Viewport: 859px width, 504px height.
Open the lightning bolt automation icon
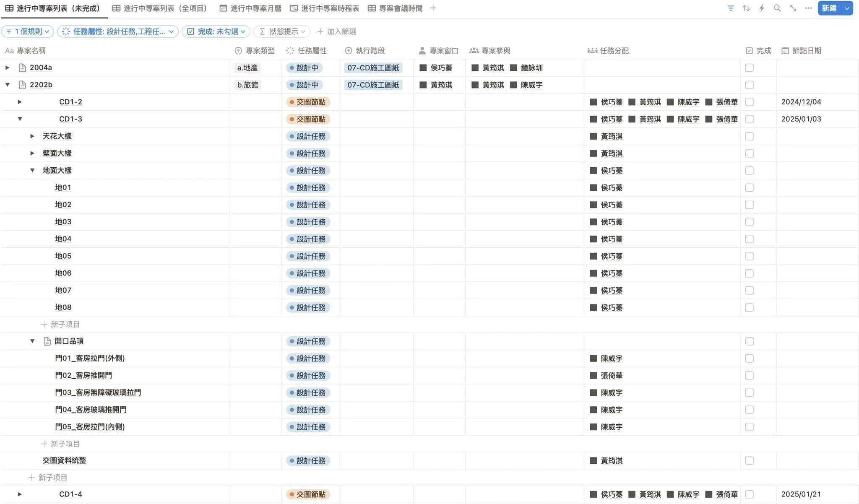[762, 8]
